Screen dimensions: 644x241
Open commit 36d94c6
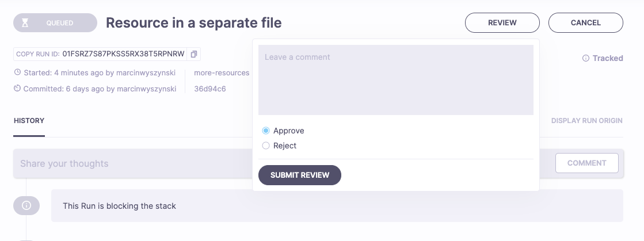coord(210,89)
